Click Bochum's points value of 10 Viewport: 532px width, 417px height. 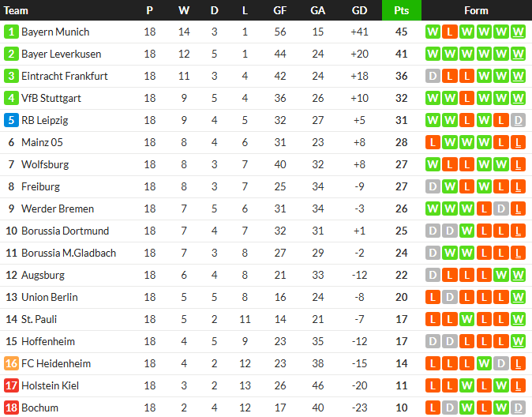(x=401, y=408)
